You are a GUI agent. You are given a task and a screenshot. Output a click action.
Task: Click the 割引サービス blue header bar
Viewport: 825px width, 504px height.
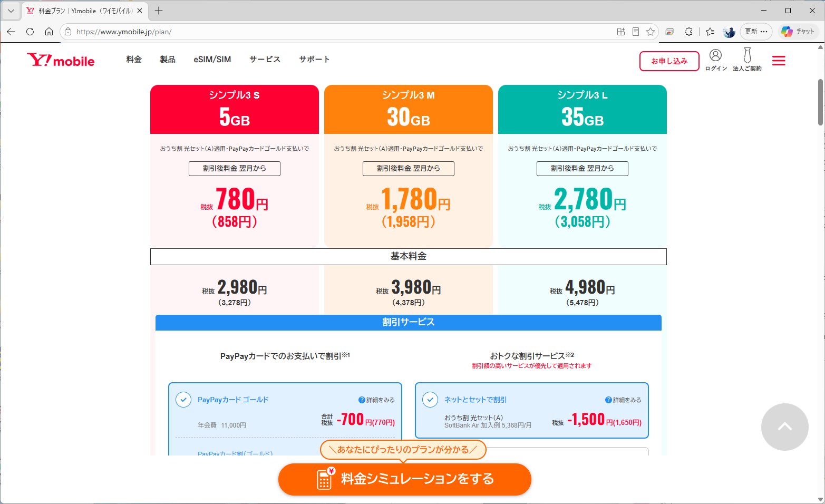click(409, 322)
